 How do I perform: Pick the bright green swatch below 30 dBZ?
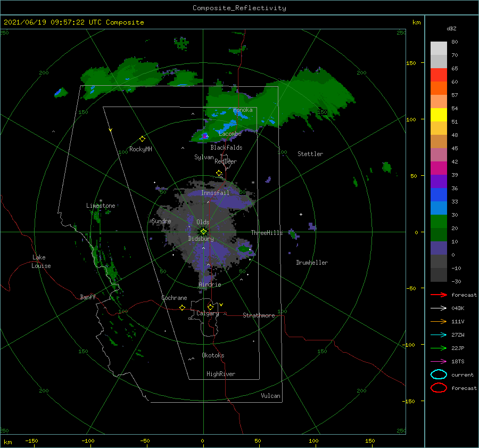(x=439, y=221)
